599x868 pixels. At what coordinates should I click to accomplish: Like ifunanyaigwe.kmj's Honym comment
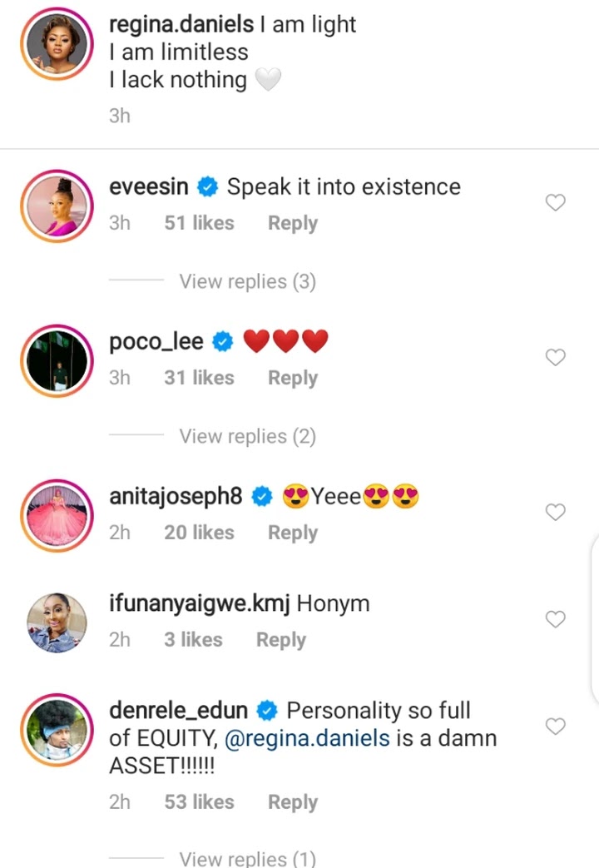(x=555, y=619)
